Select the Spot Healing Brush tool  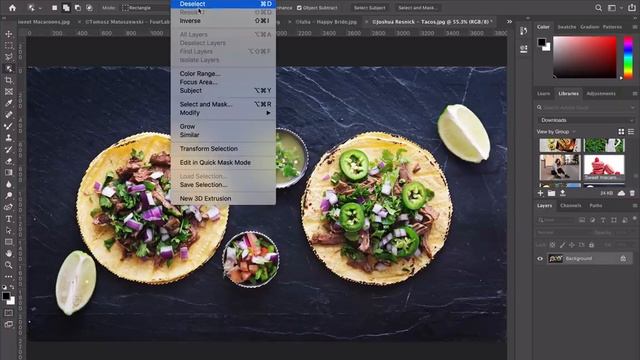coord(9,115)
